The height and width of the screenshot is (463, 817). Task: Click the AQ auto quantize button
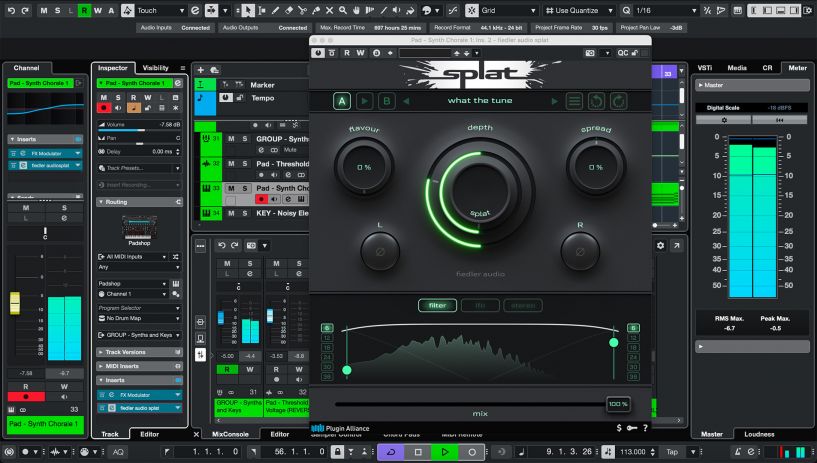118,452
